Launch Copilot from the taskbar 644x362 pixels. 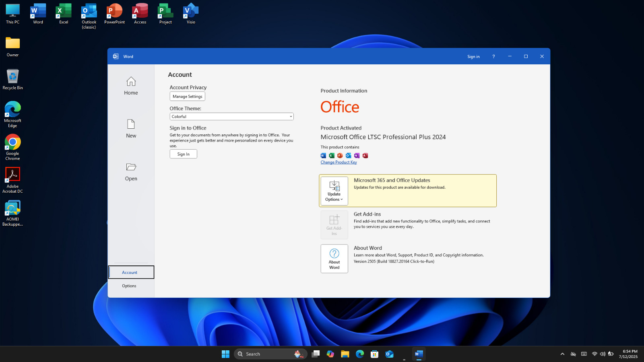[x=330, y=354]
